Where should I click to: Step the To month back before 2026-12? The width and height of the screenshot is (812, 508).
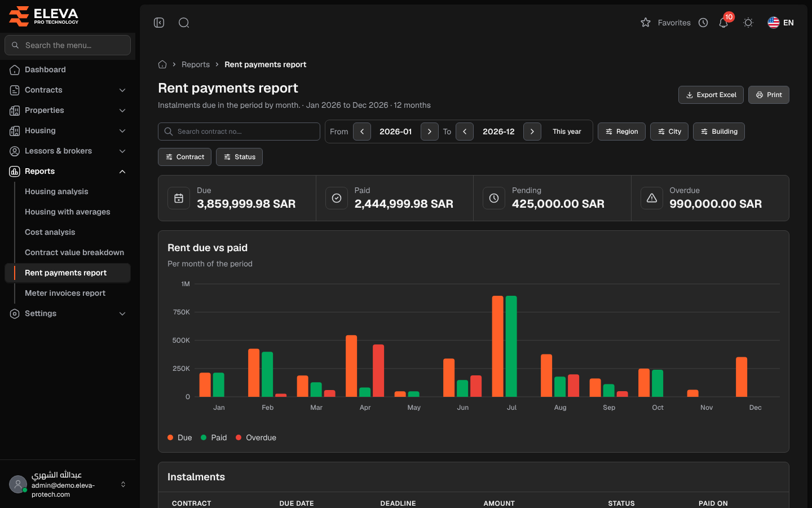coord(465,132)
